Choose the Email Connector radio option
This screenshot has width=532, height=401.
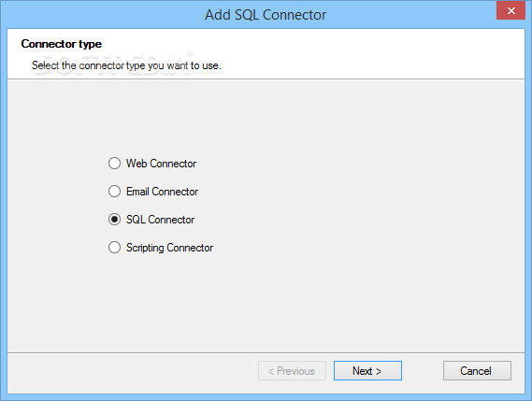click(114, 192)
